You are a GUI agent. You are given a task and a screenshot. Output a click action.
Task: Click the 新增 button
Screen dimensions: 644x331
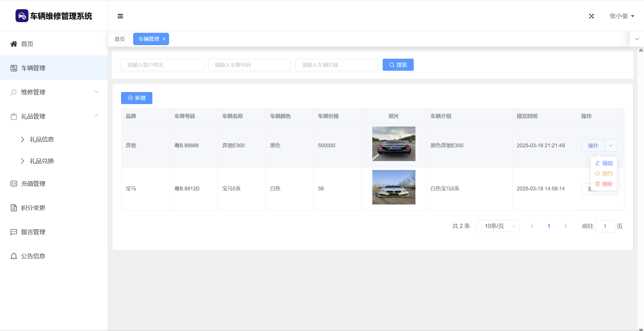[x=137, y=98]
